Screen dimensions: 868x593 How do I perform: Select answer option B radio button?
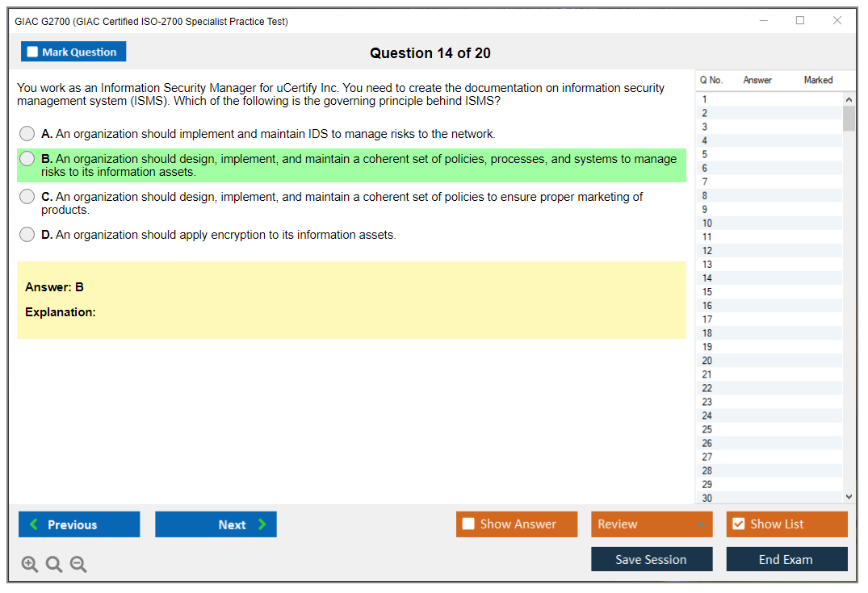(x=27, y=158)
